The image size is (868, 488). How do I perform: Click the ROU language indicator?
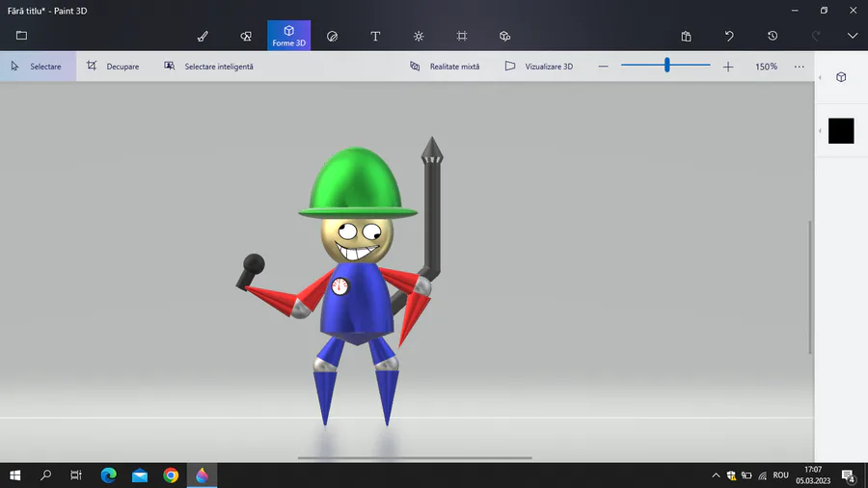(780, 475)
